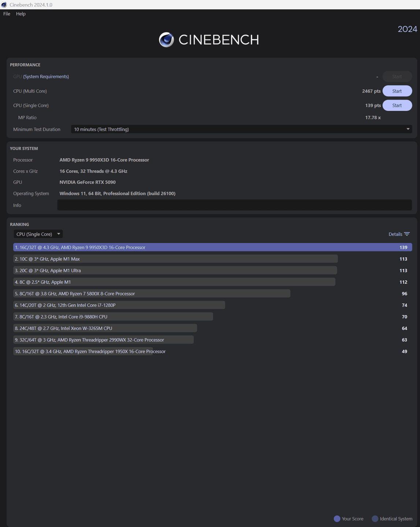Click the Cinebench logo icon in the header
420x527 pixels.
tap(166, 40)
